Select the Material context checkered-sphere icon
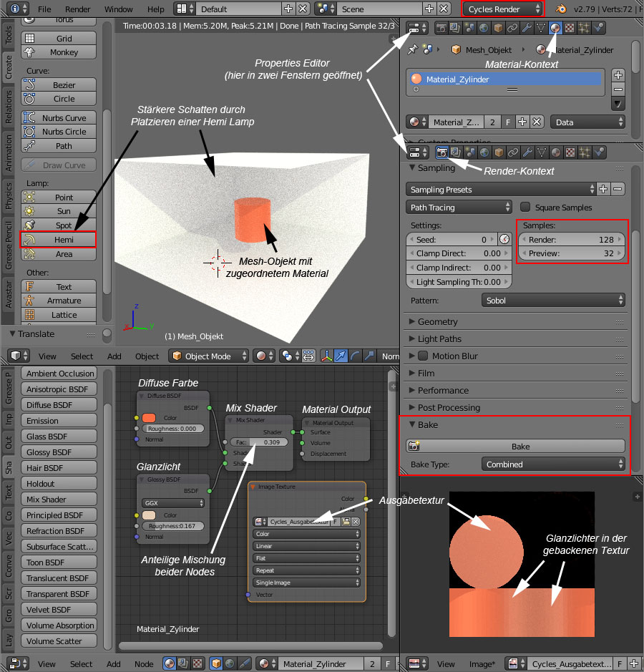Image resolution: width=644 pixels, height=672 pixels. tap(556, 27)
